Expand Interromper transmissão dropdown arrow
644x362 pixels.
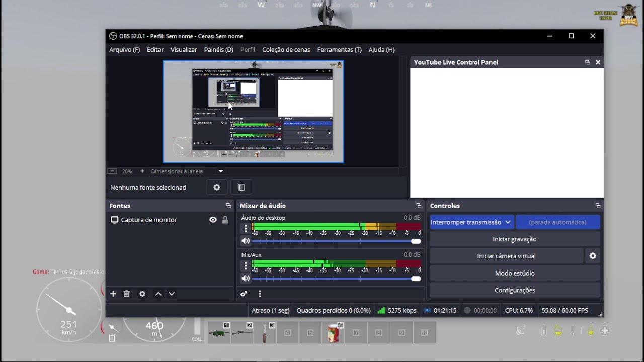[508, 222]
